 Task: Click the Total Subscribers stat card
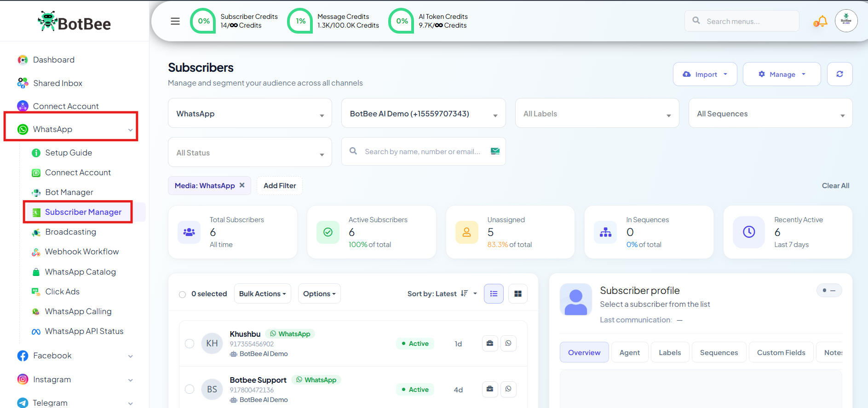tap(233, 232)
